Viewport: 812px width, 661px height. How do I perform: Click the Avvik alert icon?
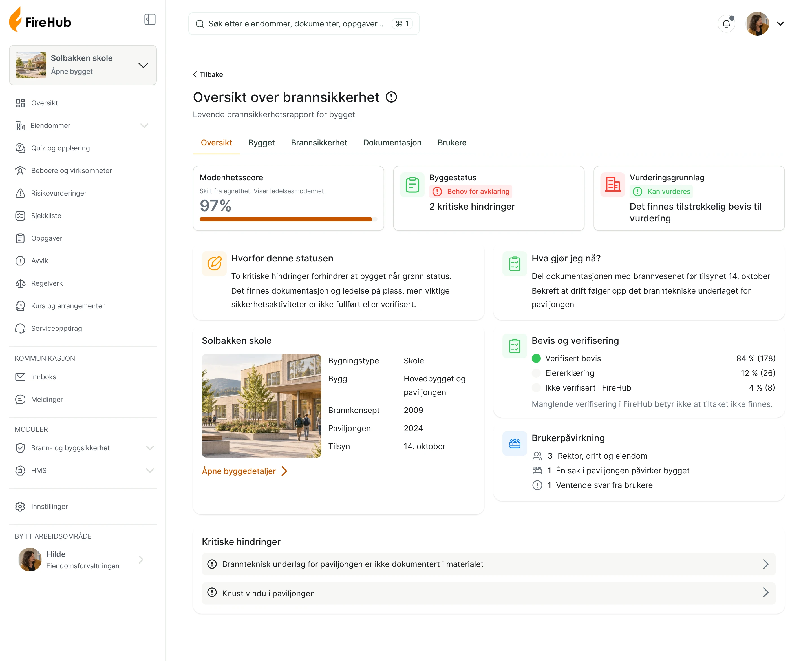tap(20, 260)
